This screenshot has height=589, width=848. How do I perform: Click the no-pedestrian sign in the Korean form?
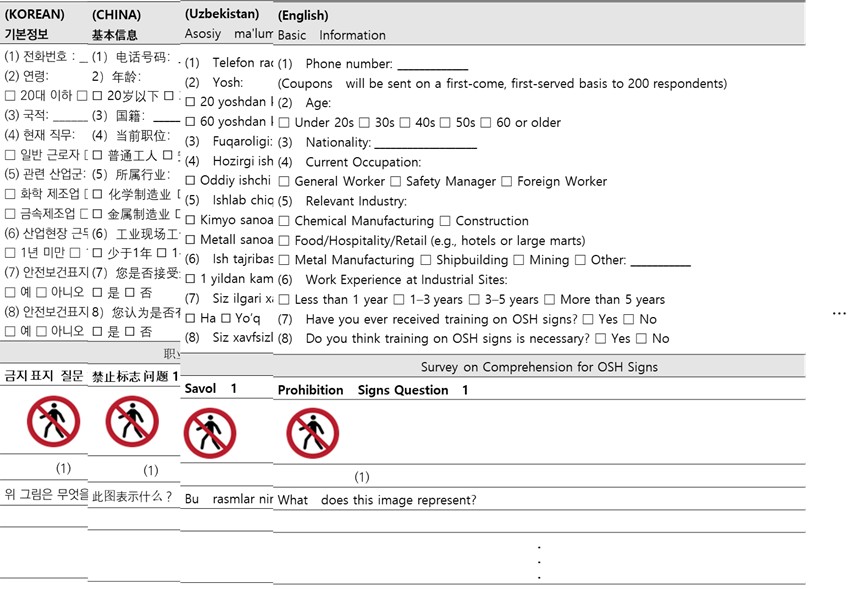pyautogui.click(x=53, y=422)
